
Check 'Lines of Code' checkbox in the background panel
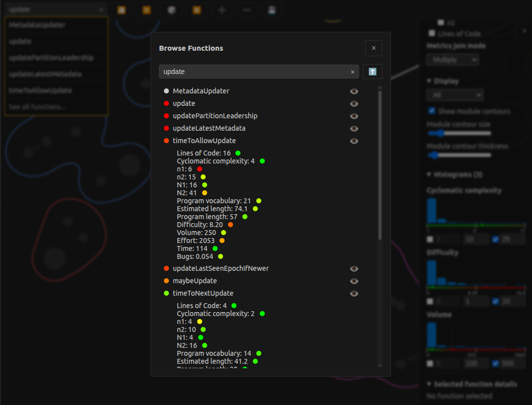point(432,33)
